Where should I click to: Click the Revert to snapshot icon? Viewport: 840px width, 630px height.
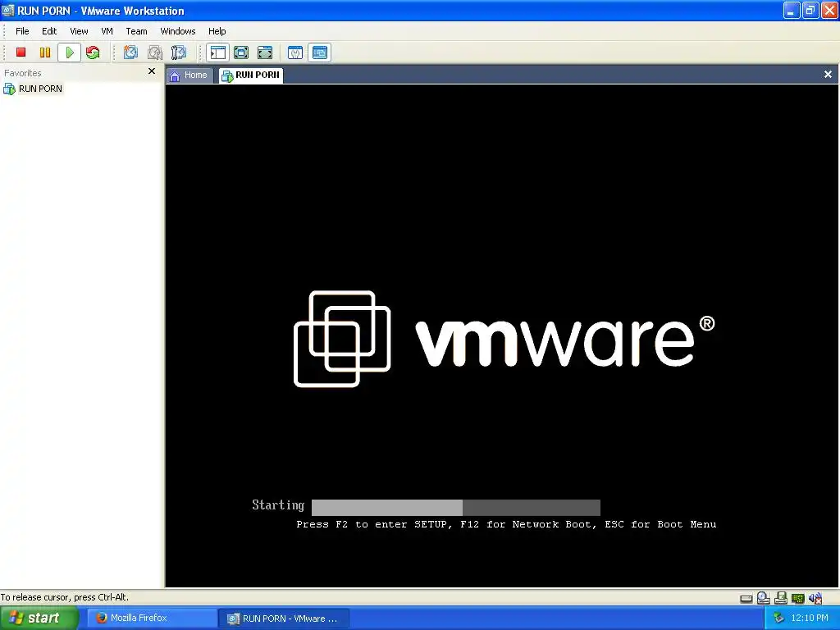[x=155, y=52]
